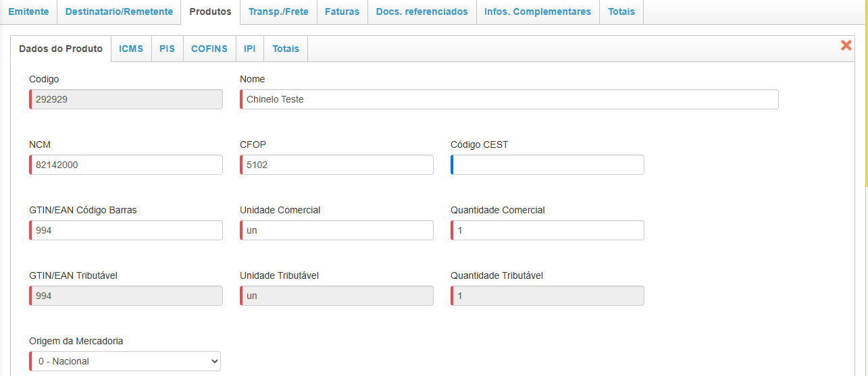This screenshot has height=376, width=868.
Task: Open the Destinatario/Remetente tab
Action: coord(119,12)
